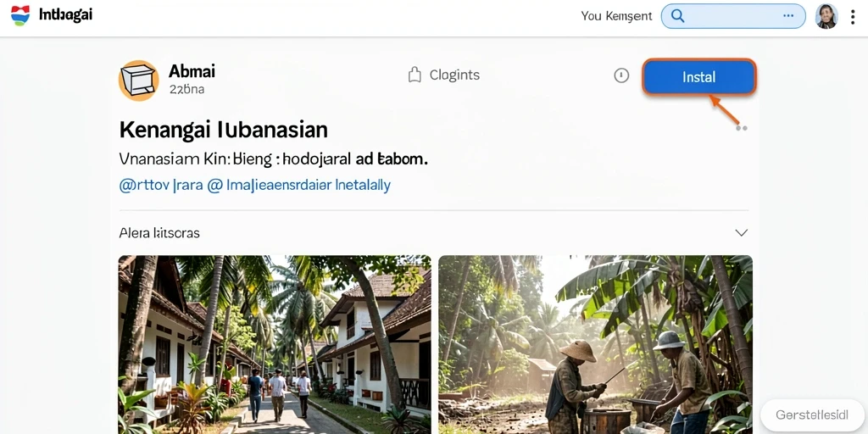Viewport: 868px width, 434px height.
Task: Open the vertical three-dot browser menu
Action: click(x=853, y=17)
